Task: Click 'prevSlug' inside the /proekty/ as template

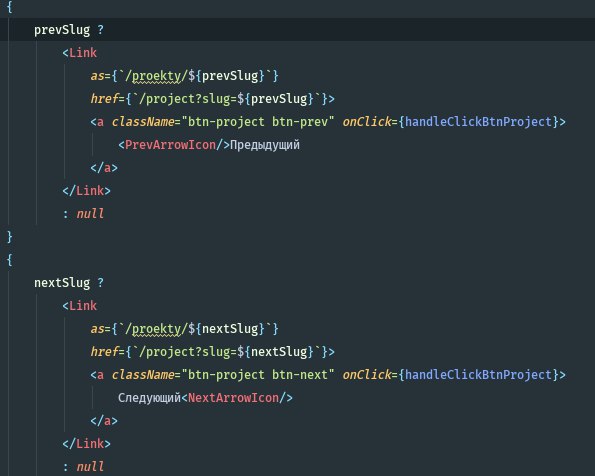Action: (x=230, y=76)
